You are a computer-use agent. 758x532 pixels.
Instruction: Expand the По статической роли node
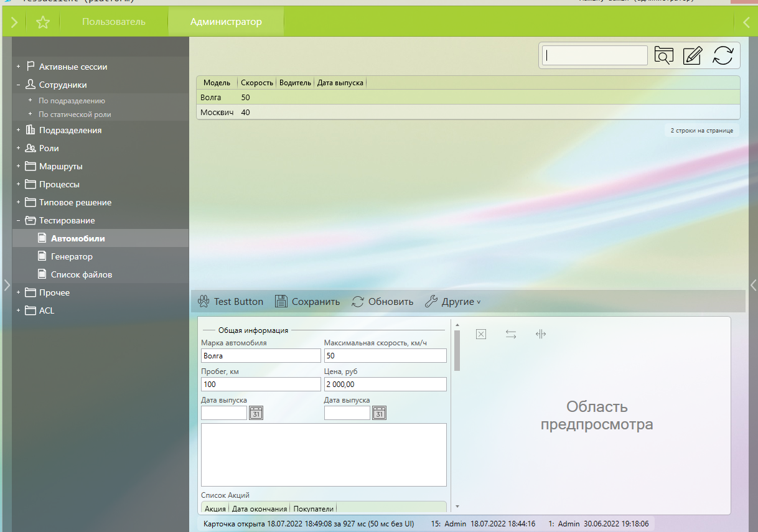coord(30,114)
